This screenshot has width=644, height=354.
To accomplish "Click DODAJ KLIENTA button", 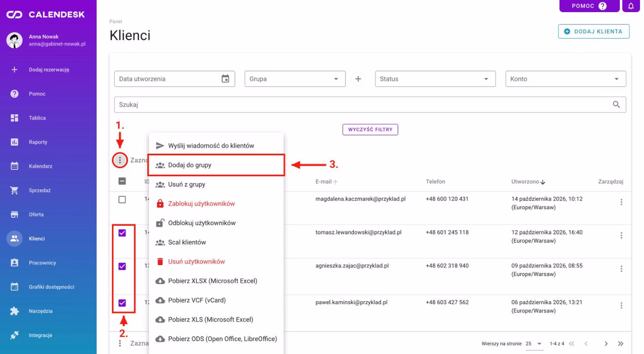I will coord(594,31).
